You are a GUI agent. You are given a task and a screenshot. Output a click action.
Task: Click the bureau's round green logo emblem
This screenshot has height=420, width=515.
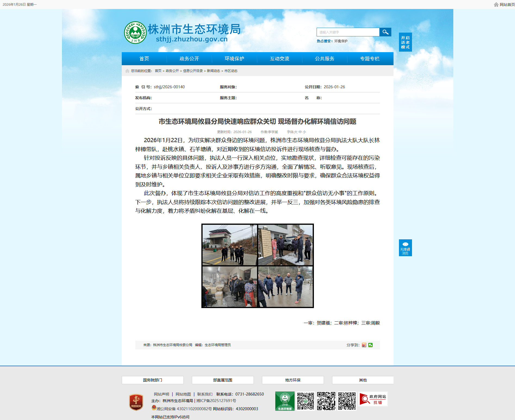coord(135,33)
